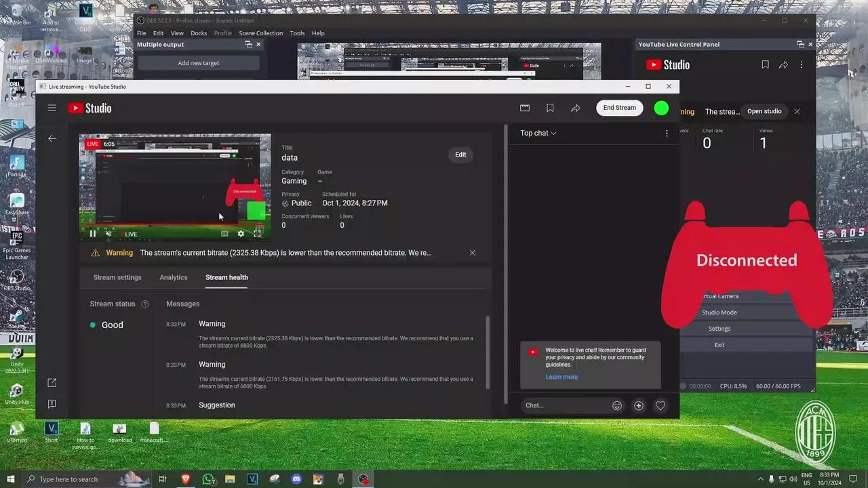The height and width of the screenshot is (488, 868).
Task: Click the OBS Studio Mode button
Action: tap(719, 312)
